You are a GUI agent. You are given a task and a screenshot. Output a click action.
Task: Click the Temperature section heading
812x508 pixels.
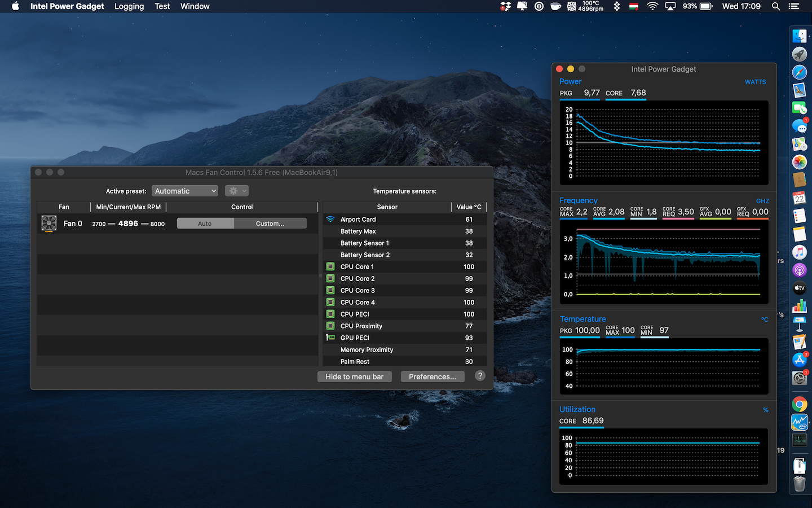click(582, 319)
